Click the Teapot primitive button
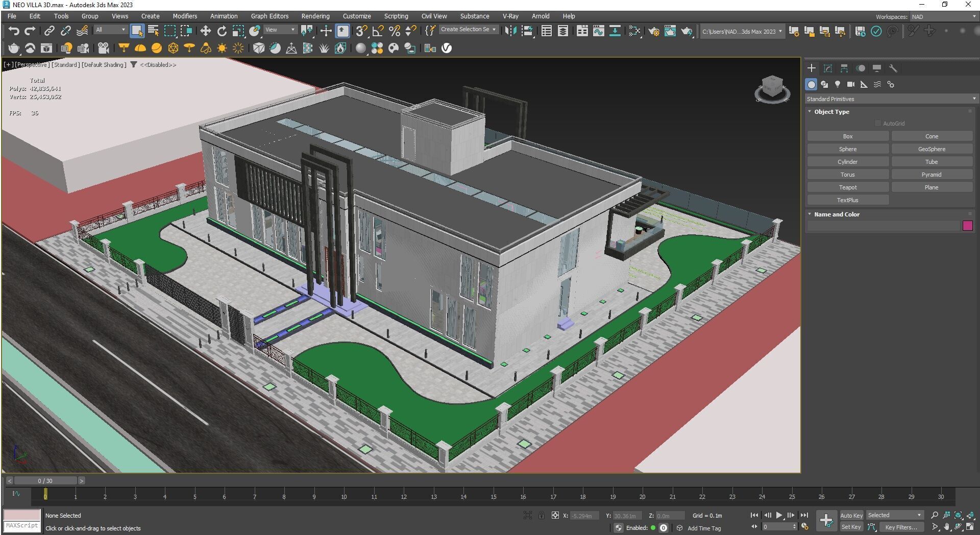980x535 pixels. (848, 187)
